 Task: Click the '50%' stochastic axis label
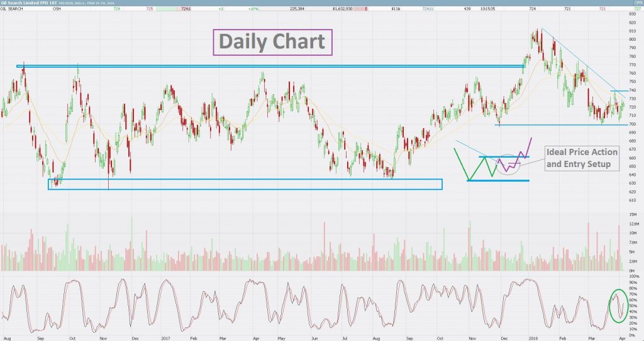633,306
